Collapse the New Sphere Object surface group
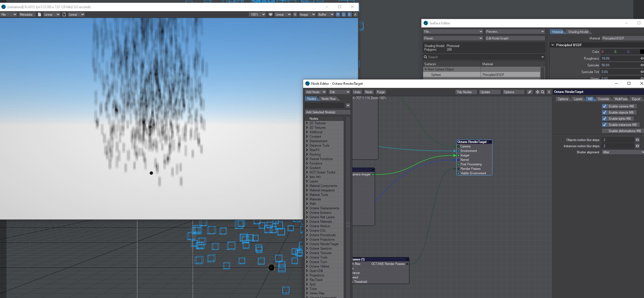This screenshot has width=644, height=298. pyautogui.click(x=426, y=69)
